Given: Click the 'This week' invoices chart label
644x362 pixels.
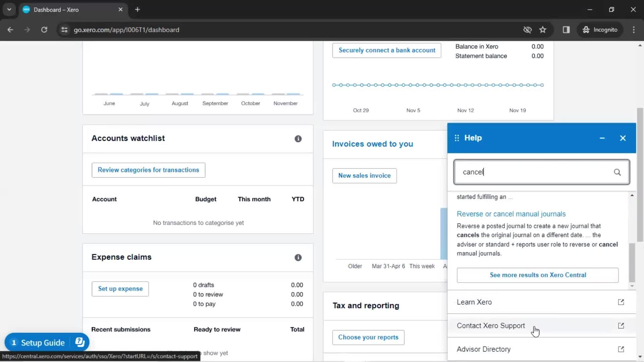Looking at the screenshot, I should [x=422, y=266].
